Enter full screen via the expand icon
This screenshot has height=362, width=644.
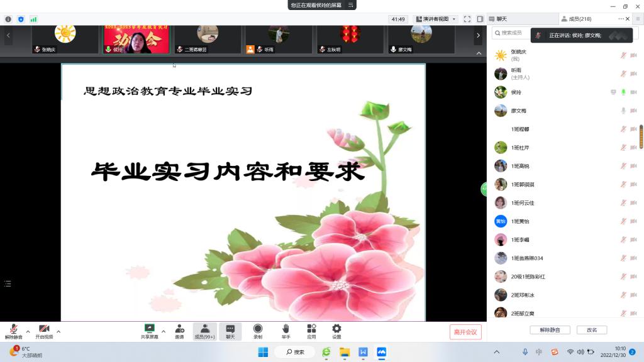click(467, 19)
